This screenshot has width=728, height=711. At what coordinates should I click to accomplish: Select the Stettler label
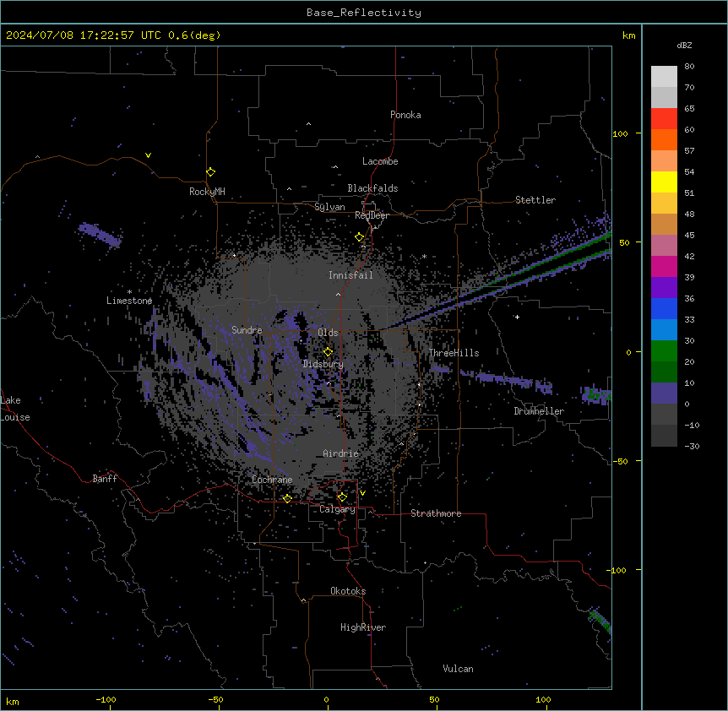[535, 200]
